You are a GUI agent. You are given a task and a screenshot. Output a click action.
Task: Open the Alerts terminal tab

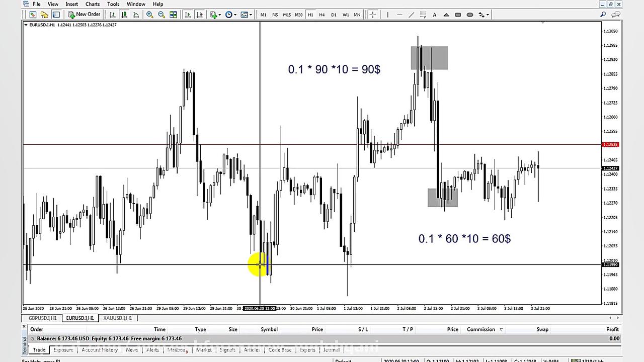click(x=152, y=350)
